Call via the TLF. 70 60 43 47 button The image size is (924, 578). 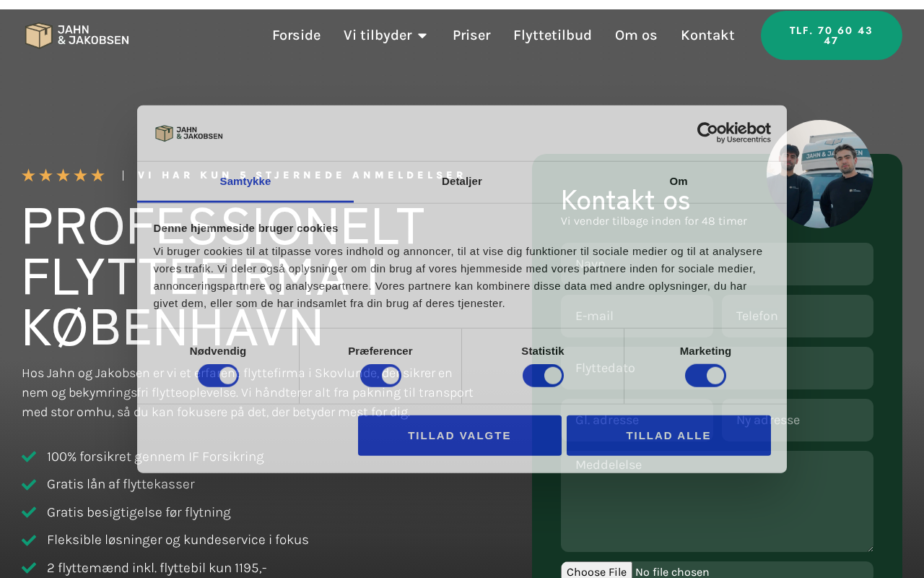click(x=832, y=35)
